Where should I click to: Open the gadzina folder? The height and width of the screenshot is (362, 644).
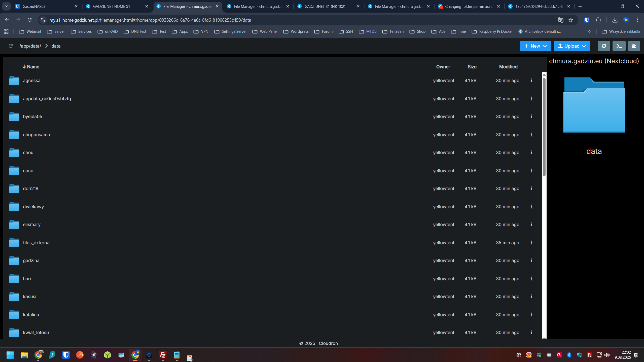click(31, 261)
